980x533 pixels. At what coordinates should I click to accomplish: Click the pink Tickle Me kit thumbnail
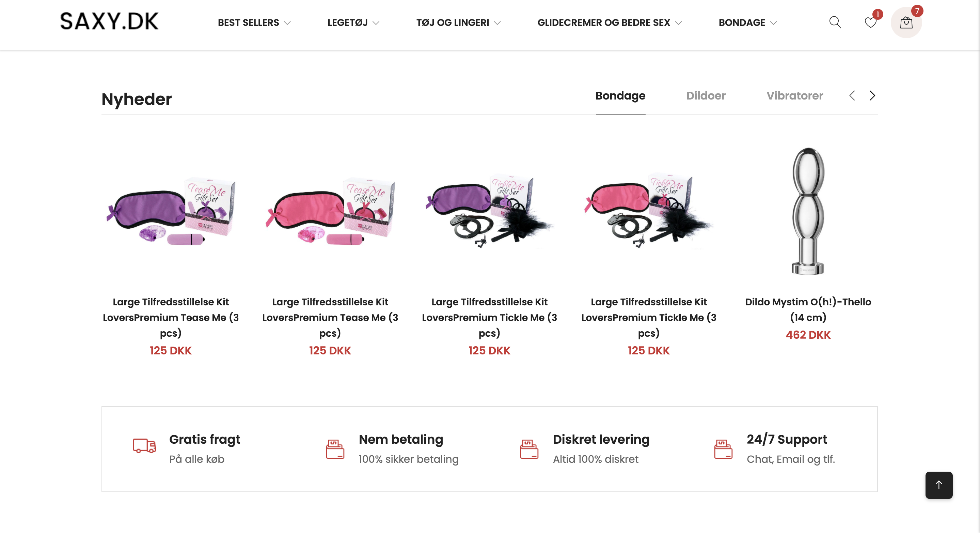[649, 211]
